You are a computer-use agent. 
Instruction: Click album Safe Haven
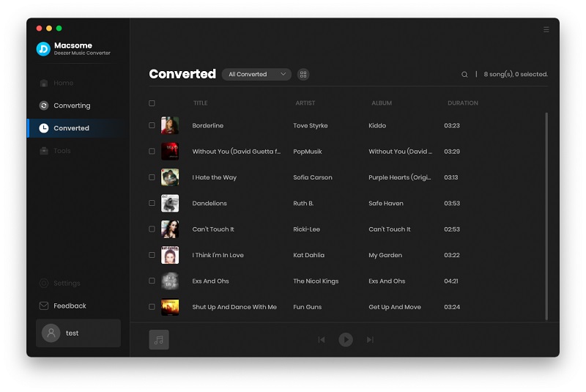(386, 203)
